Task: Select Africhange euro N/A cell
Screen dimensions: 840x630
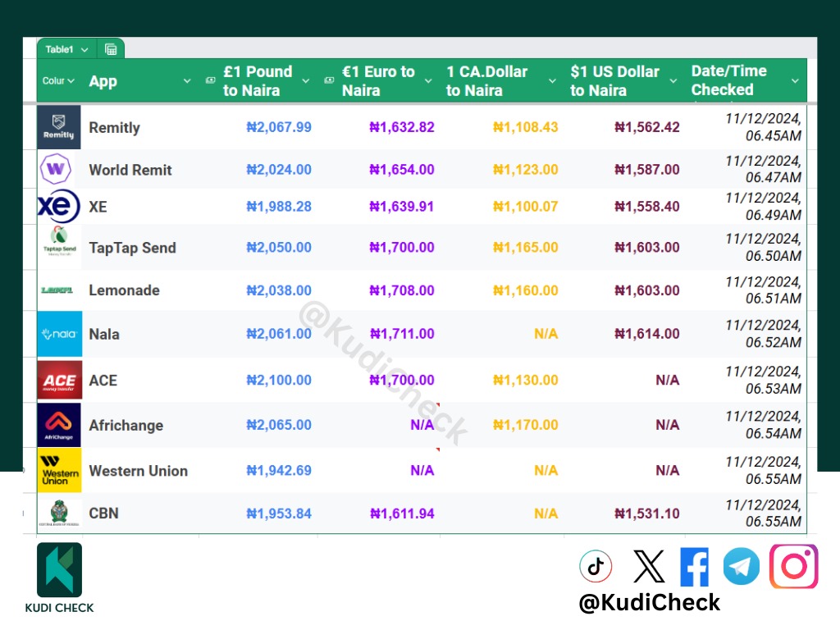Action: (422, 426)
